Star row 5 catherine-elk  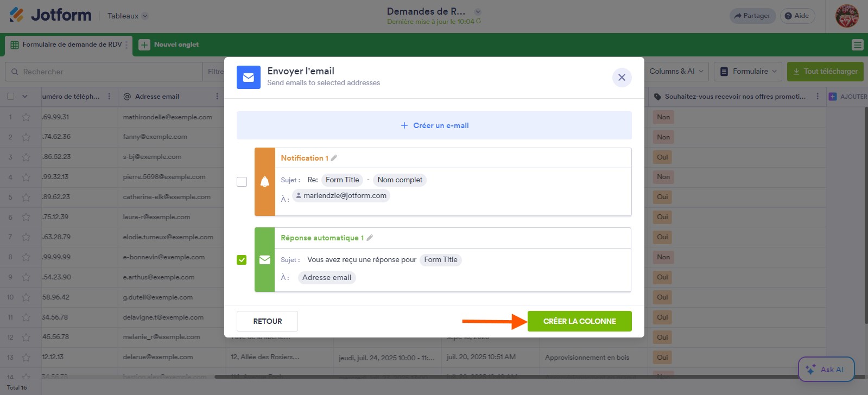click(x=26, y=197)
